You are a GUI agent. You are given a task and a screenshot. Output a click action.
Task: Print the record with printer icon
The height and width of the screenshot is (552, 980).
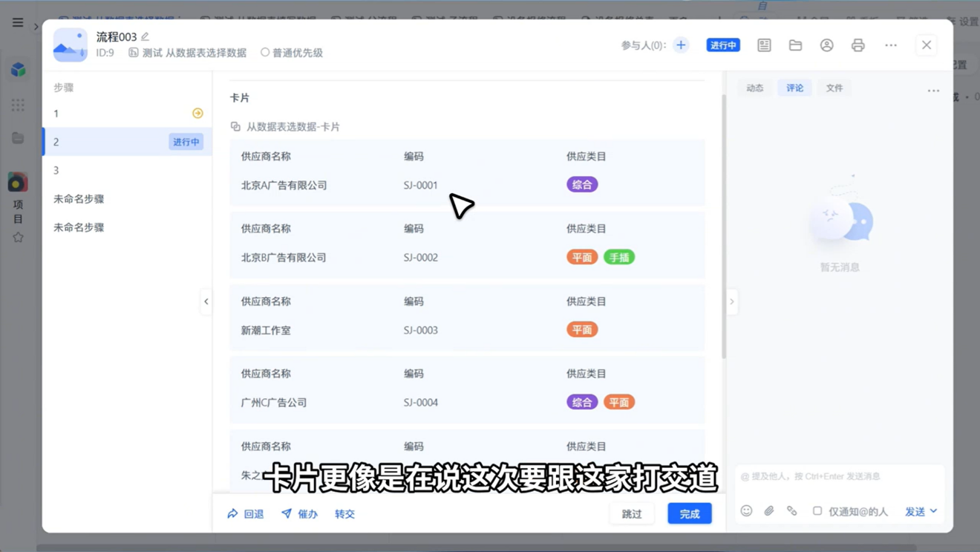click(857, 45)
